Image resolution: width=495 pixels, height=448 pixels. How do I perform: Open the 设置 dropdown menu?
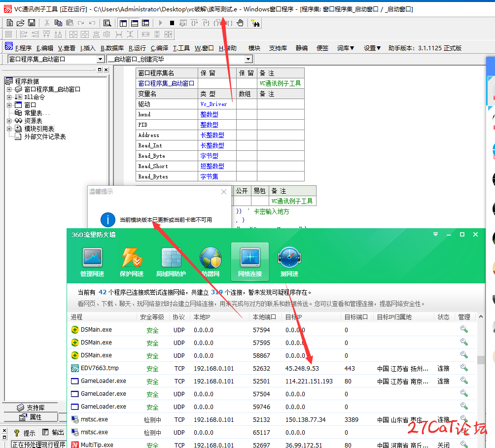372,48
